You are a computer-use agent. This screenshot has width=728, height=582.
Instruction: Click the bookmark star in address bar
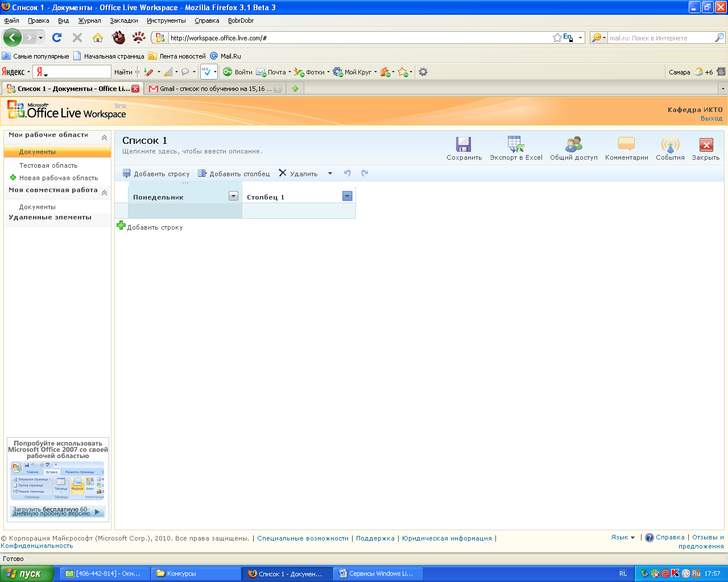click(x=557, y=38)
